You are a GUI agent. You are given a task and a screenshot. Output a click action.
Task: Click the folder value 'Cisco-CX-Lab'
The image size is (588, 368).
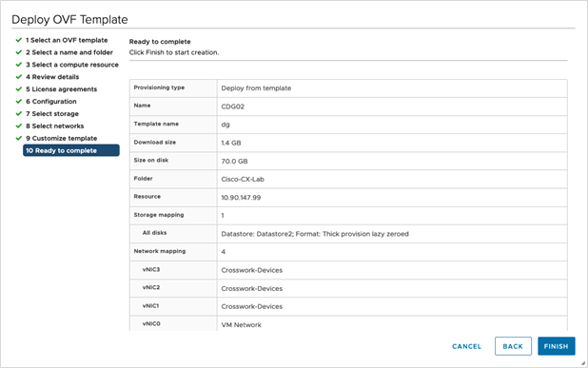(243, 179)
